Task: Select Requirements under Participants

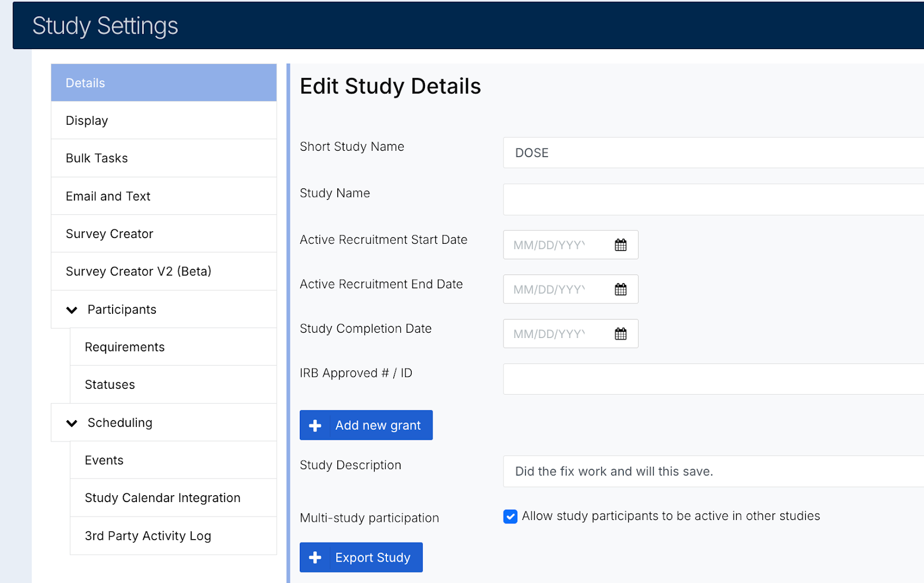Action: [x=173, y=347]
